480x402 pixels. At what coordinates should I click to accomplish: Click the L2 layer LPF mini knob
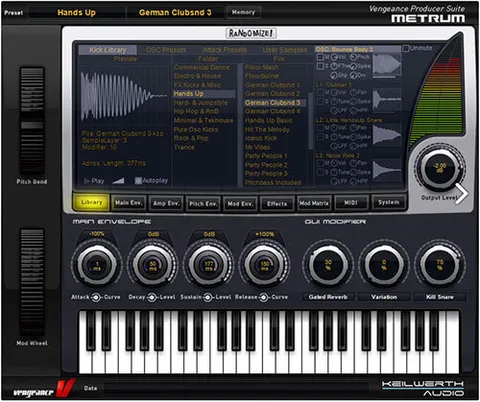pos(334,146)
